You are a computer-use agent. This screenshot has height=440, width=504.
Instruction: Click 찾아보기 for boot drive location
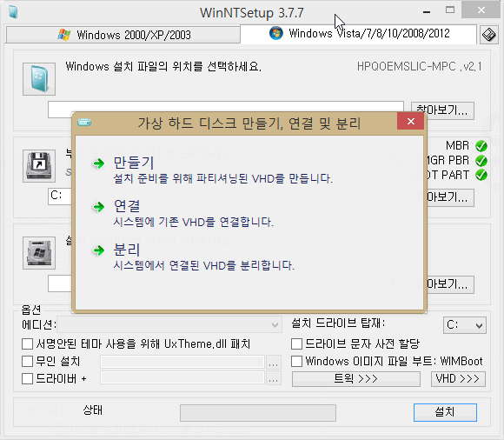[x=450, y=197]
